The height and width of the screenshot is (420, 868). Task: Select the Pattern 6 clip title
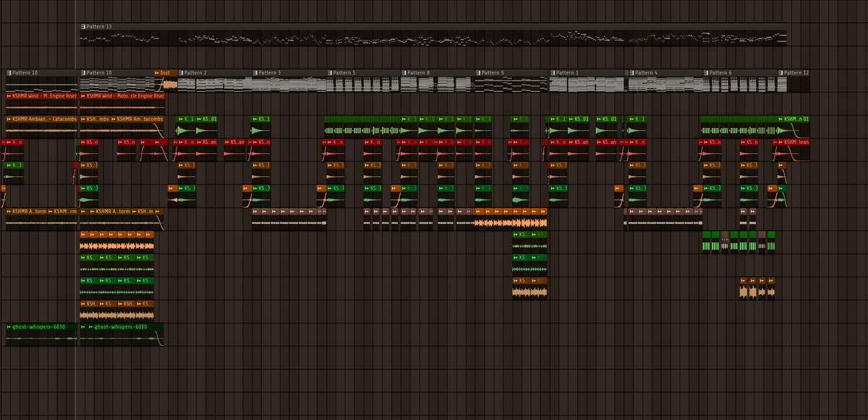tap(720, 72)
